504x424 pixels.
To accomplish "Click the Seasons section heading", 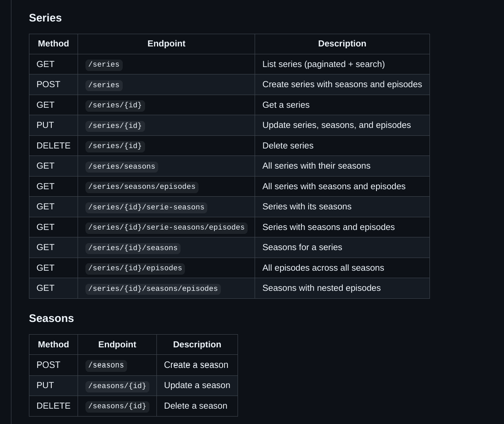I will pos(51,318).
